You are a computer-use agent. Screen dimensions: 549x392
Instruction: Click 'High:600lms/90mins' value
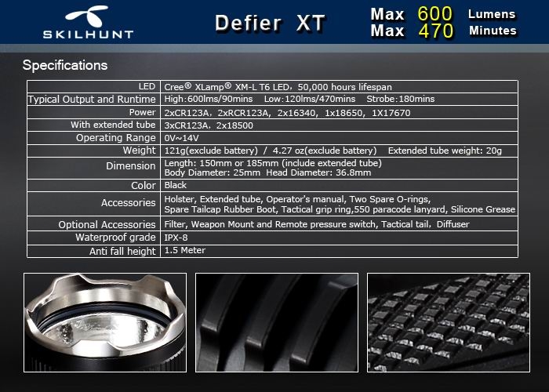tap(209, 99)
